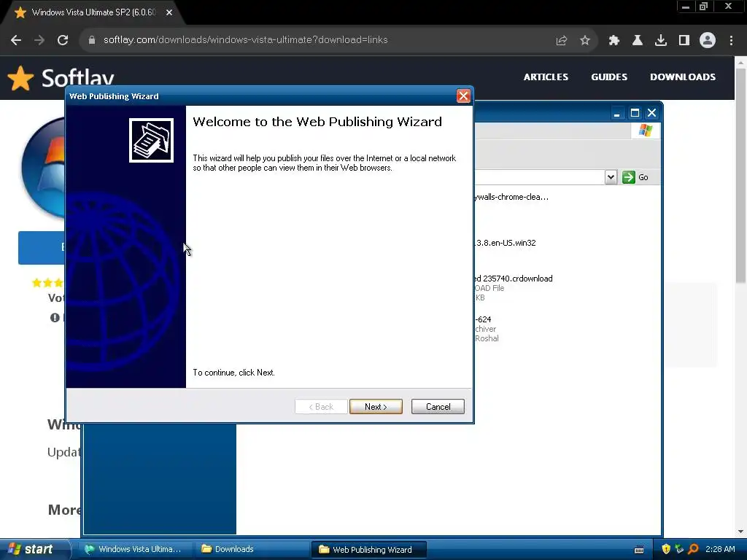Restore down the host browser window
The image size is (747, 560).
tap(703, 7)
